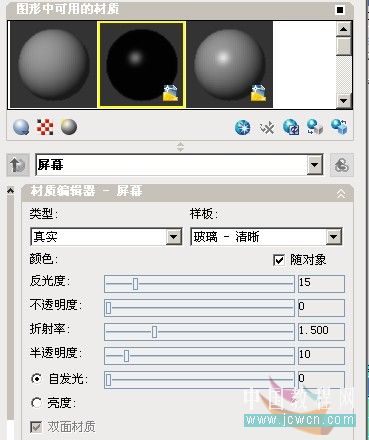Screen dimensions: 369x440
Task: Click swatch list scrollbar up arrow
Action: [x=344, y=29]
